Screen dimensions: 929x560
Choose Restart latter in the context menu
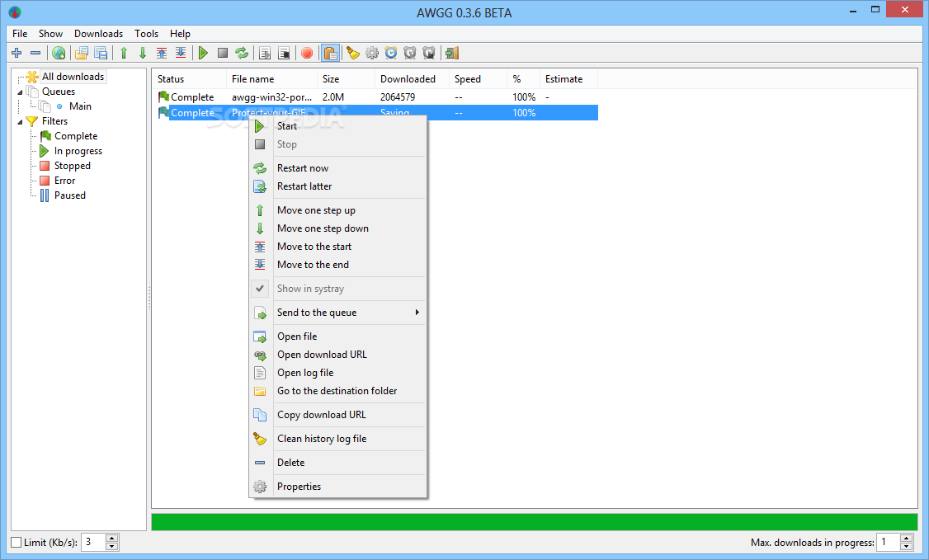coord(337,186)
